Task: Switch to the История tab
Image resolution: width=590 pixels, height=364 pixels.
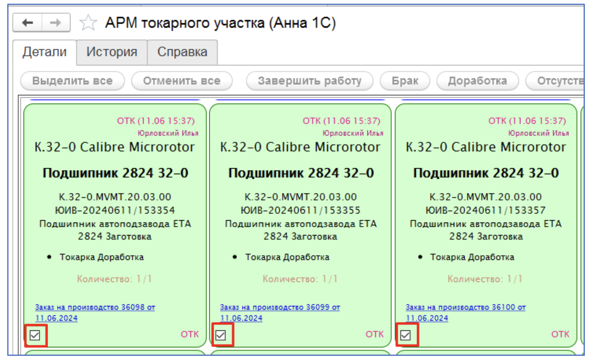Action: (112, 52)
